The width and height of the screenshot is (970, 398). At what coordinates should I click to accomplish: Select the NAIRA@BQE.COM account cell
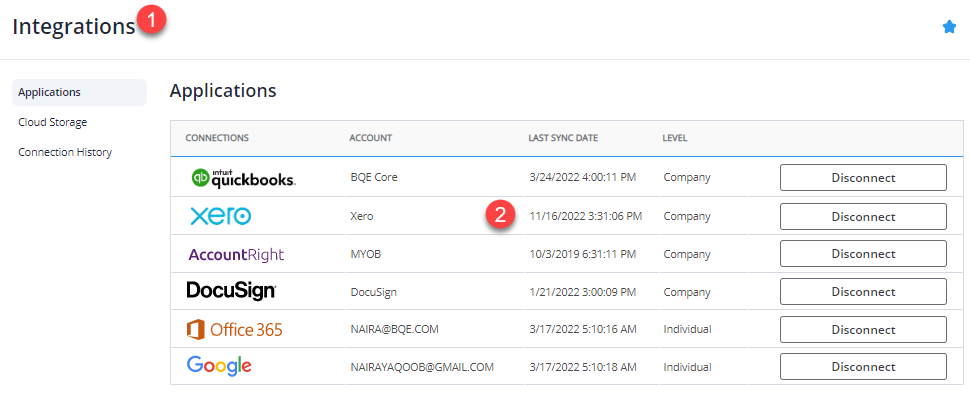pyautogui.click(x=394, y=329)
